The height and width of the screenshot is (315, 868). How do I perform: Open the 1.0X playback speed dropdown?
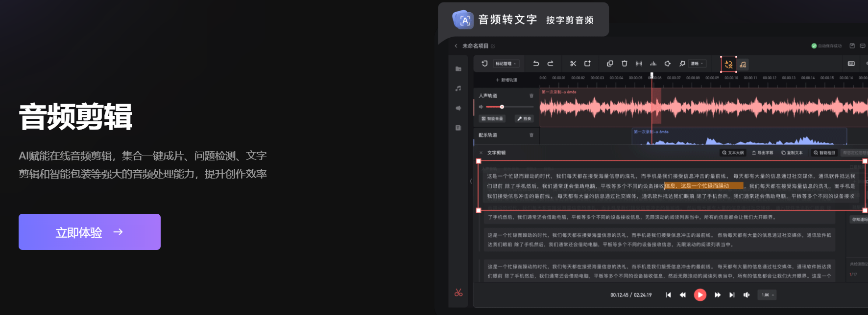(767, 295)
